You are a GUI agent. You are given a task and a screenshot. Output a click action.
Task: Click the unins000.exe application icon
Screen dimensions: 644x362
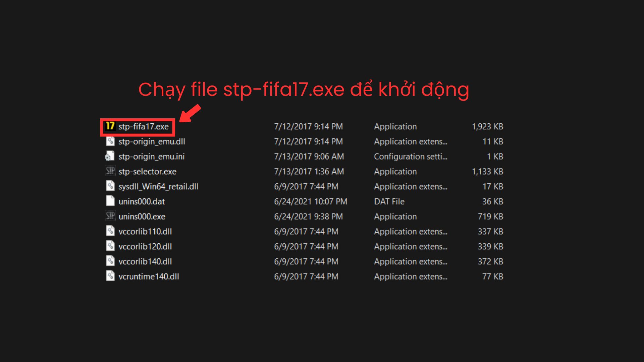(110, 216)
